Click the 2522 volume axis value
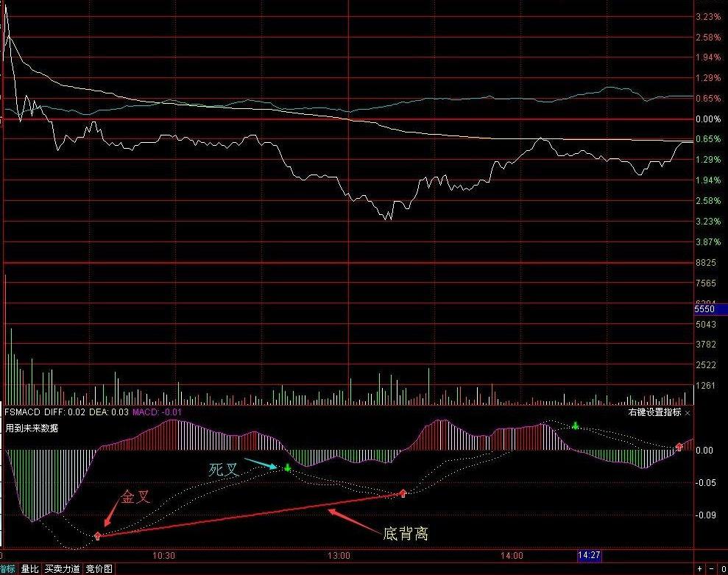 706,365
